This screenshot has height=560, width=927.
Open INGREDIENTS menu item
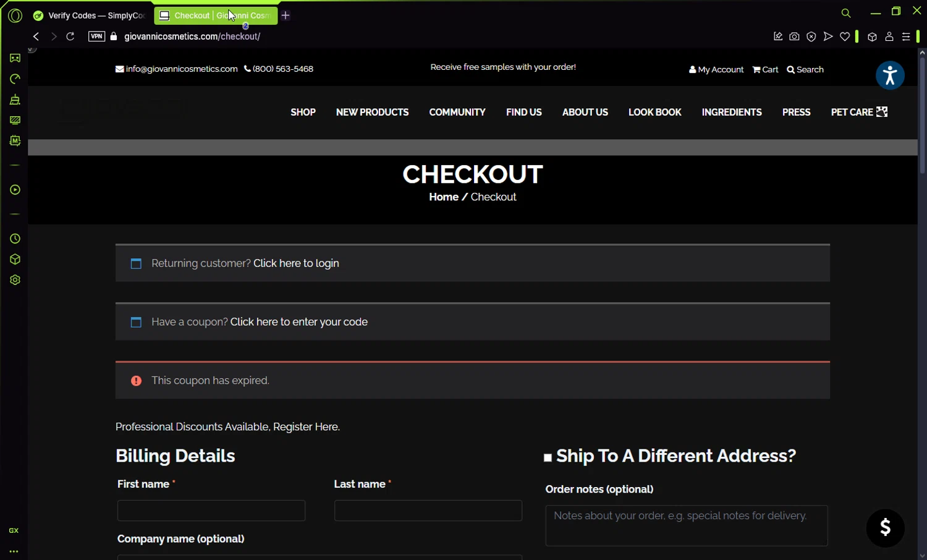pyautogui.click(x=732, y=112)
